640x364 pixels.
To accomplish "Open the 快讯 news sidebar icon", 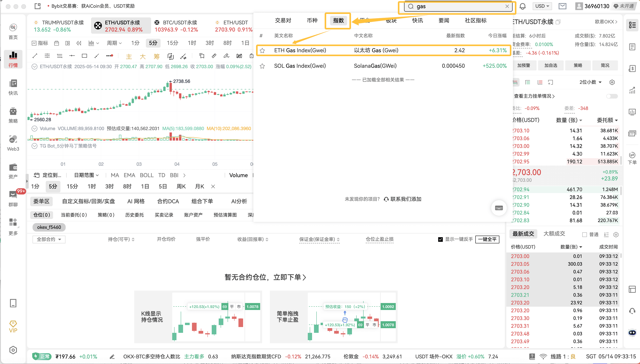I will coord(13,87).
